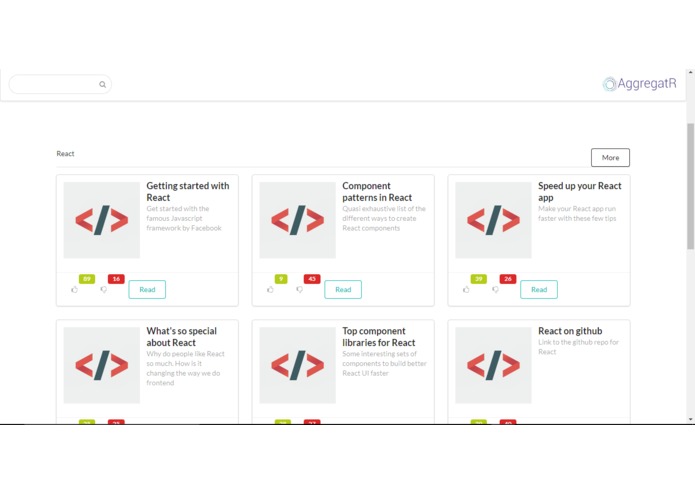
Task: Select the Top component libraries for React title
Action: tap(379, 337)
